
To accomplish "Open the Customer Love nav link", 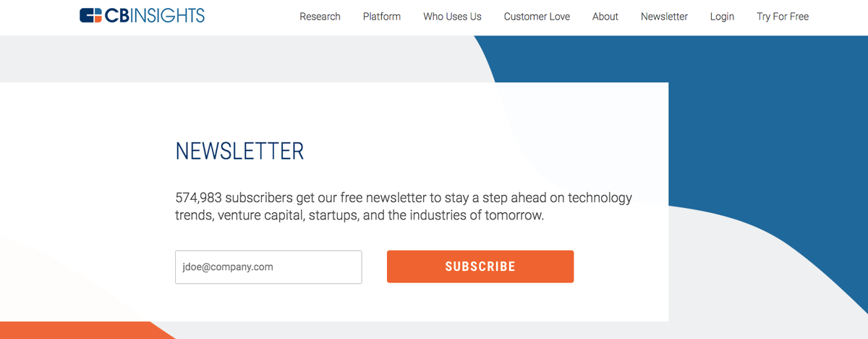I will click(x=537, y=17).
